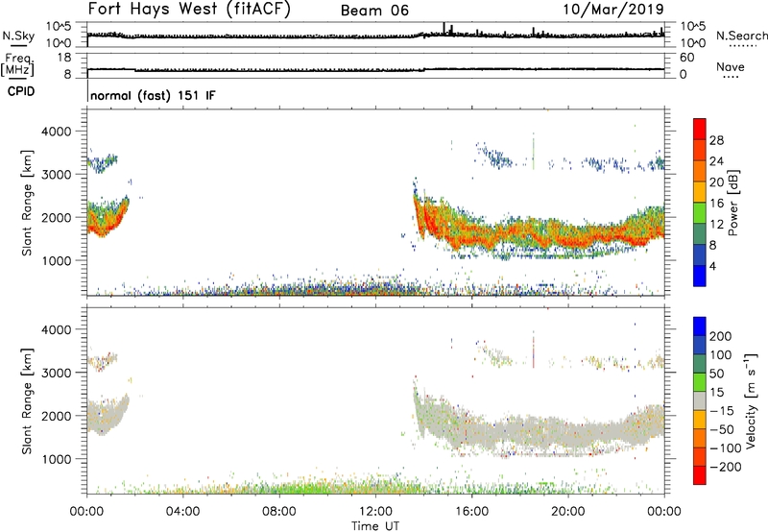This screenshot has width=768, height=532.
Task: Click the '18' frequency axis tick
Action: [64, 58]
